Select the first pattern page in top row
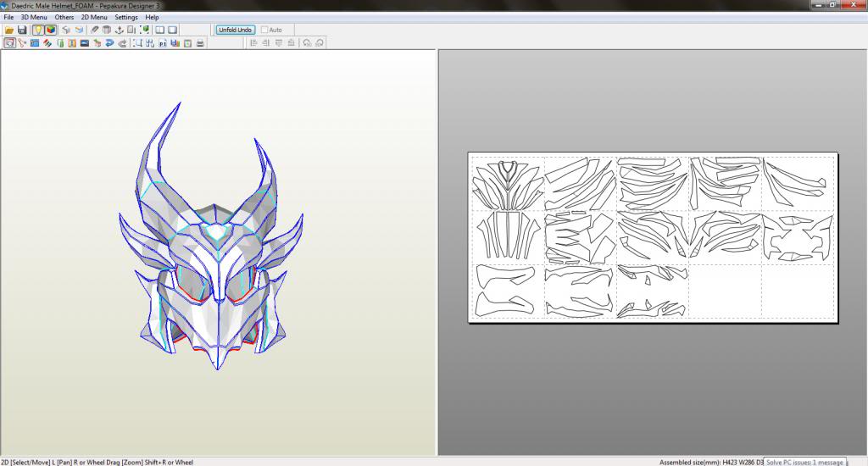This screenshot has width=868, height=466. (x=509, y=184)
